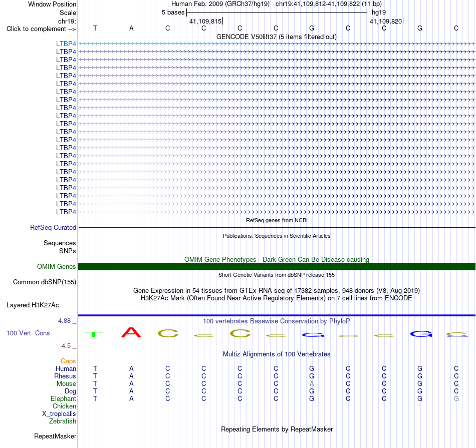Click the 'Window Position' track label

52,4
